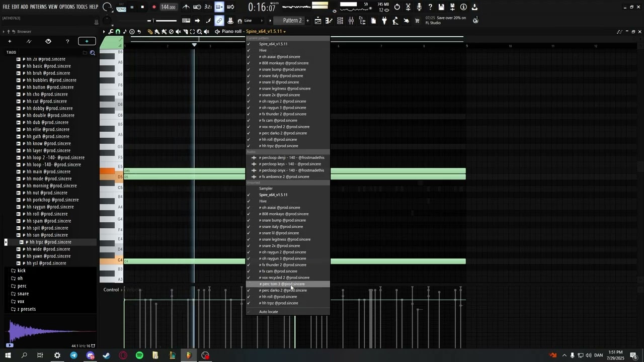The image size is (644, 362).
Task: Click the stop button in transport
Action: tap(142, 7)
